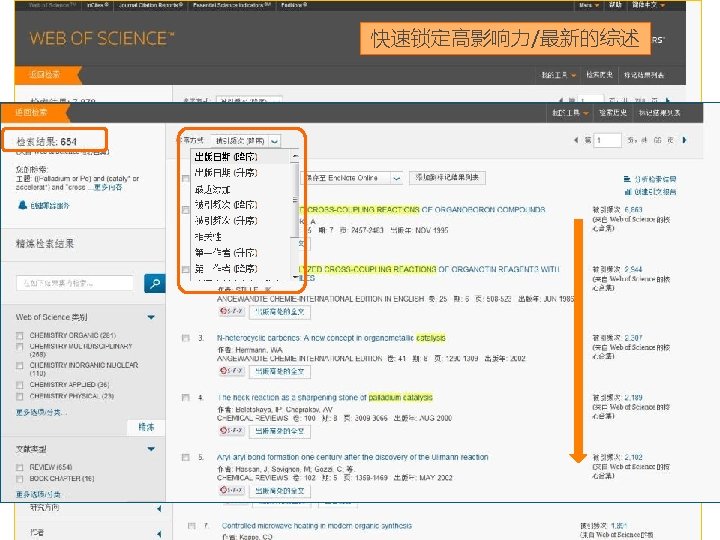Click the magnifier search button in refine panel
Viewport: 720px width, 540px height.
point(154,283)
